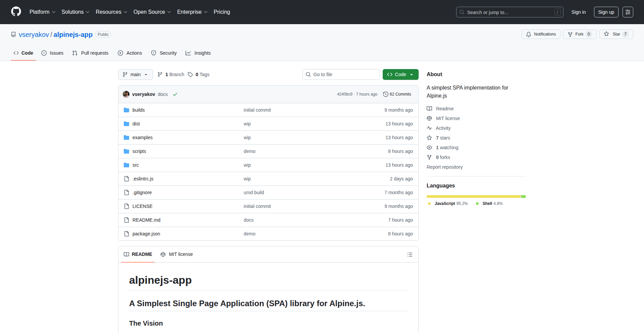644x333 pixels.
Task: Click the eye icon beside 1 watching
Action: (429, 148)
